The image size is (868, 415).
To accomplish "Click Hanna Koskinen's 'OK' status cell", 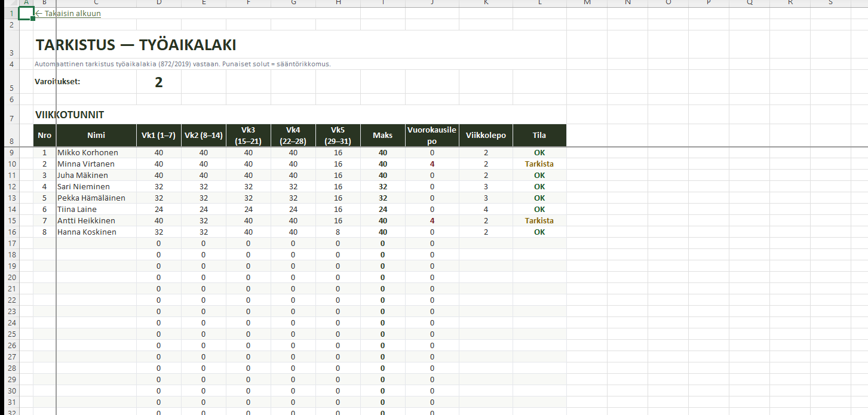I will 539,232.
